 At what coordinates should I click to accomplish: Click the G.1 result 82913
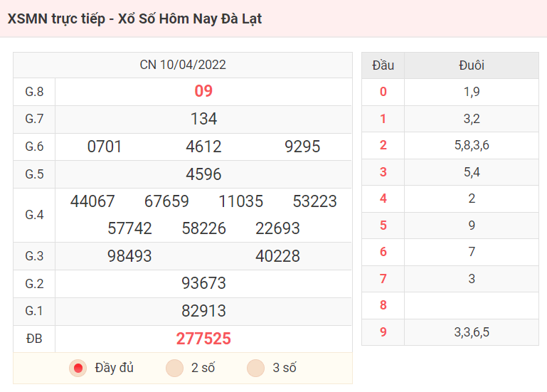pyautogui.click(x=203, y=311)
